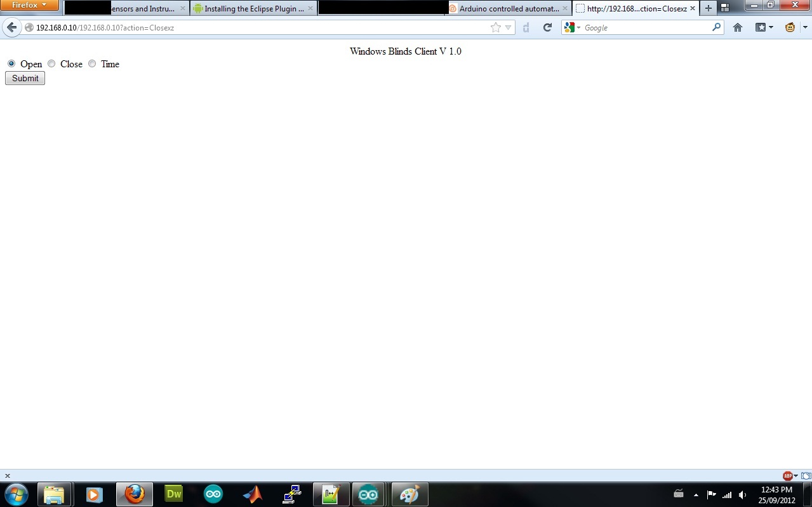The image size is (812, 507).
Task: Open the Firefox main menu dropdown
Action: point(30,5)
